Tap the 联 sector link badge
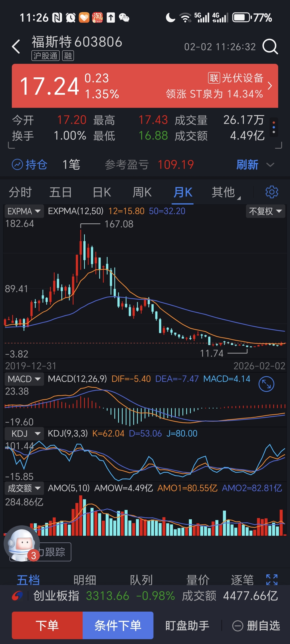Viewport: 290px width, 644px height. click(x=214, y=78)
